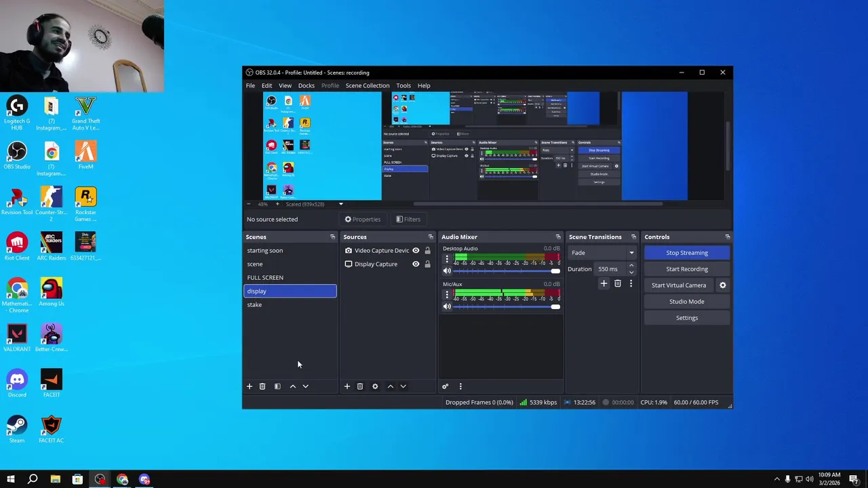Viewport: 868px width, 488px height.
Task: Mute Desktop Audio speaker icon
Action: pos(447,271)
